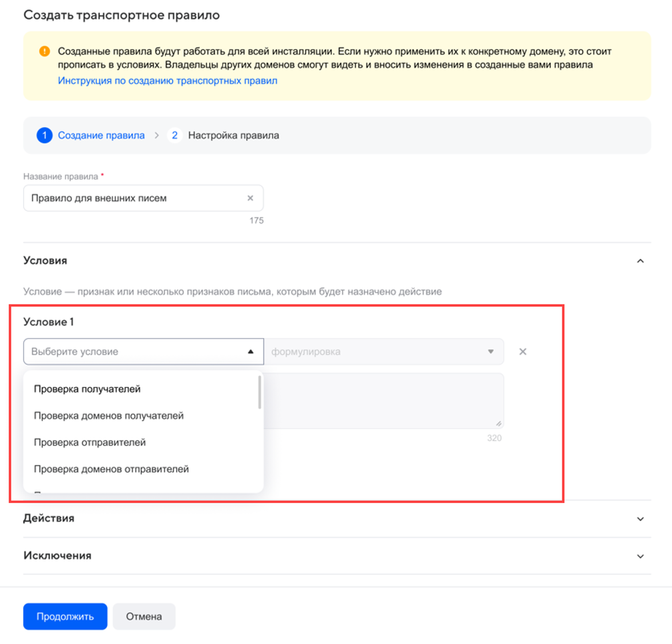Viewport: 672px width, 644px height.
Task: Expand the Исключения section
Action: pyautogui.click(x=640, y=556)
